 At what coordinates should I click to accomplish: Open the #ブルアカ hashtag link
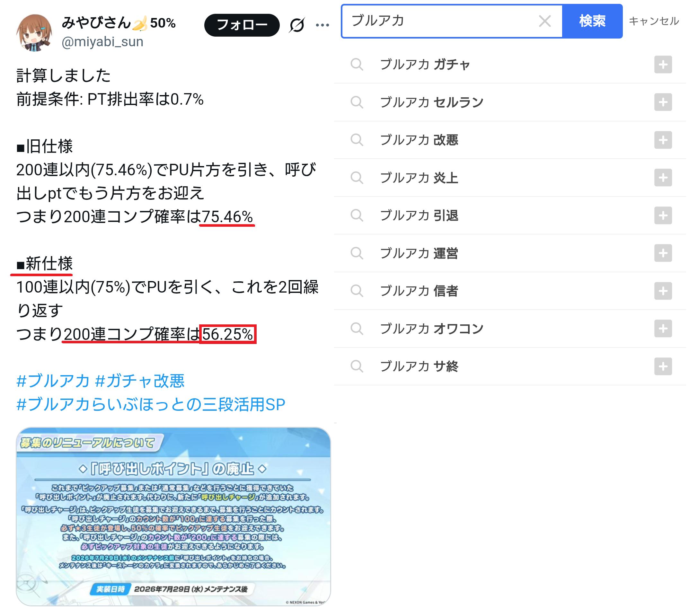tap(53, 381)
